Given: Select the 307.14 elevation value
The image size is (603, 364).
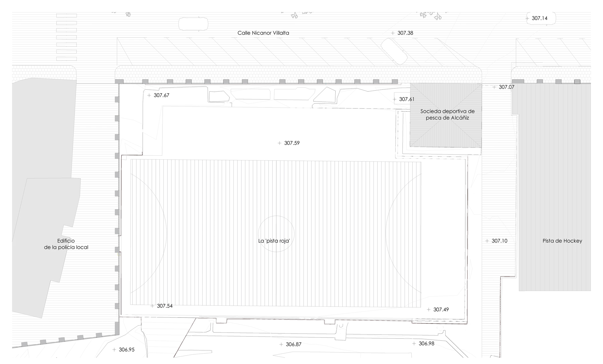Looking at the screenshot, I should pos(540,18).
